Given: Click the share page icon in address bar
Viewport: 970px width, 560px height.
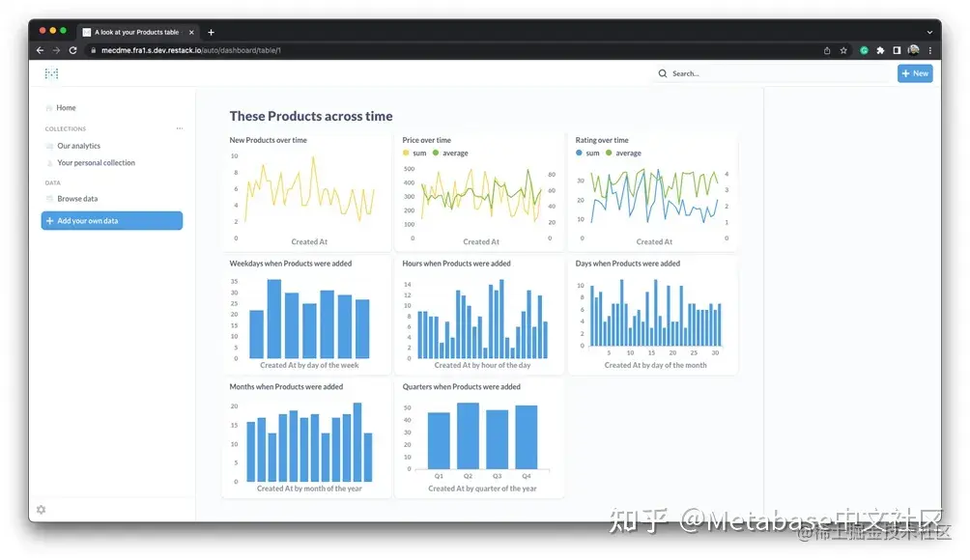Looking at the screenshot, I should 827,50.
